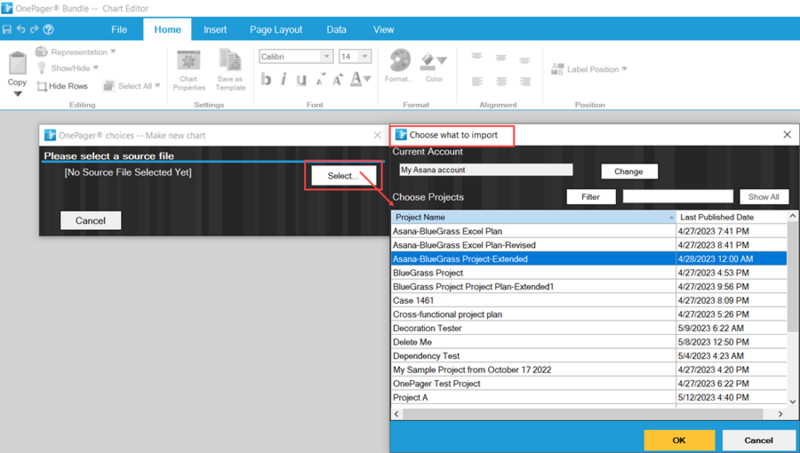Select Asana-BlueGrass Excel Plan row
The width and height of the screenshot is (800, 453).
point(589,231)
